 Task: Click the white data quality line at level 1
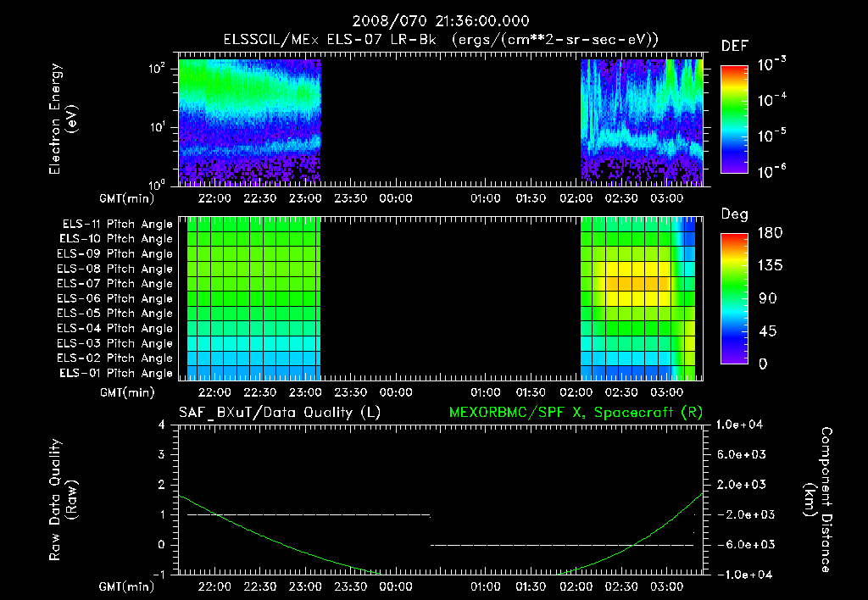coord(309,514)
